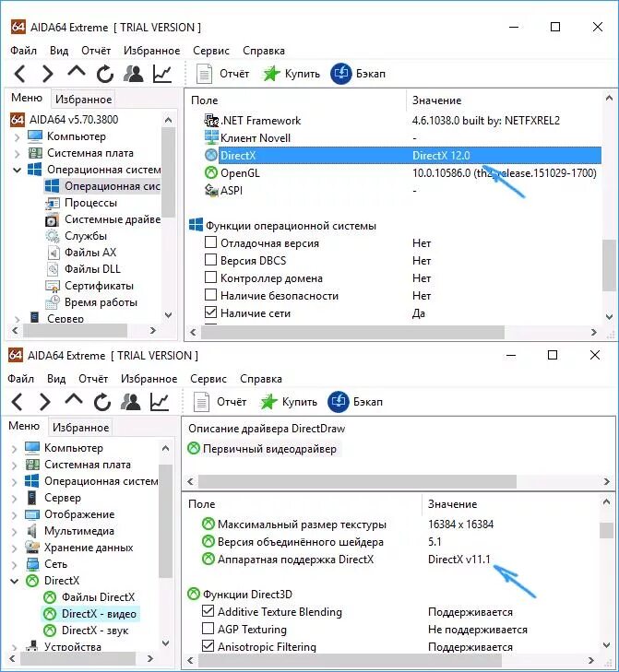Open graph icon in bottom window toolbar

(x=160, y=402)
